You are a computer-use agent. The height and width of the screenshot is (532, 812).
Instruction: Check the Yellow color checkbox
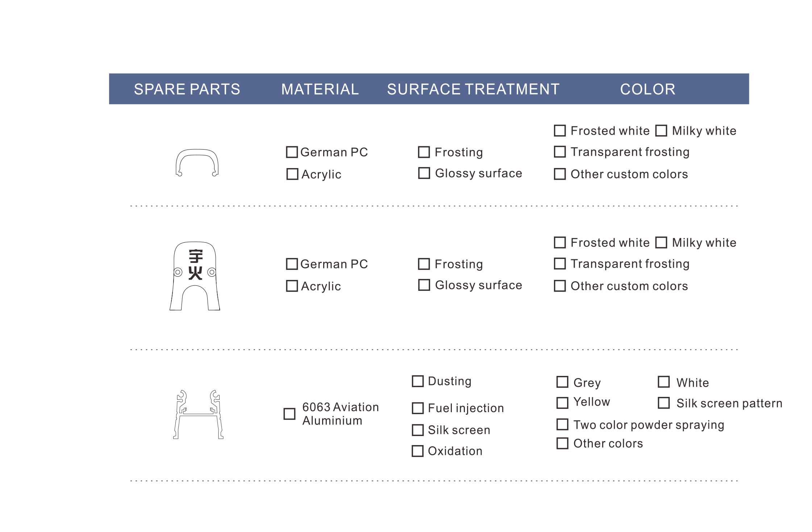(562, 403)
